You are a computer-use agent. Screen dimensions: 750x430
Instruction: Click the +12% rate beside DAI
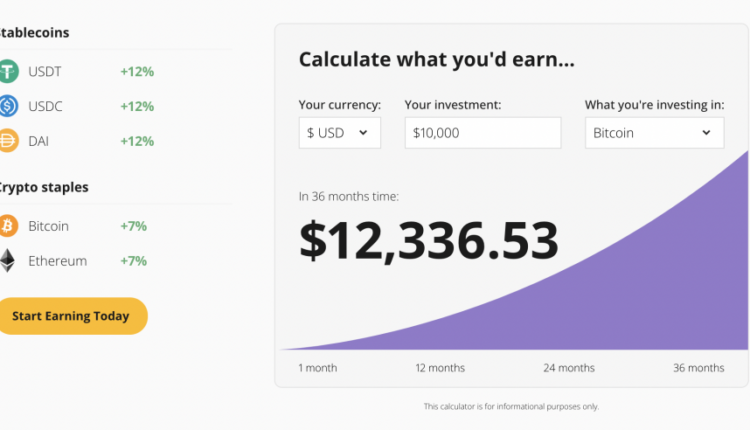(x=137, y=141)
